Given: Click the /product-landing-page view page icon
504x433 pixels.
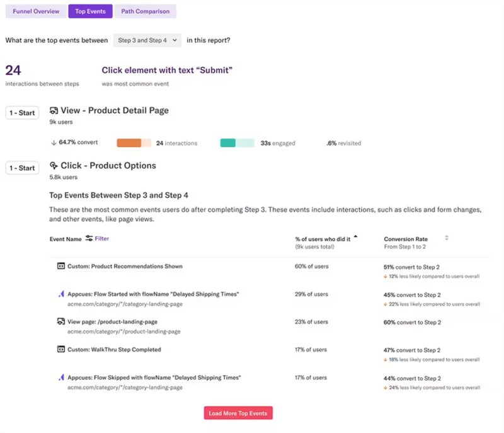Looking at the screenshot, I should pos(61,322).
